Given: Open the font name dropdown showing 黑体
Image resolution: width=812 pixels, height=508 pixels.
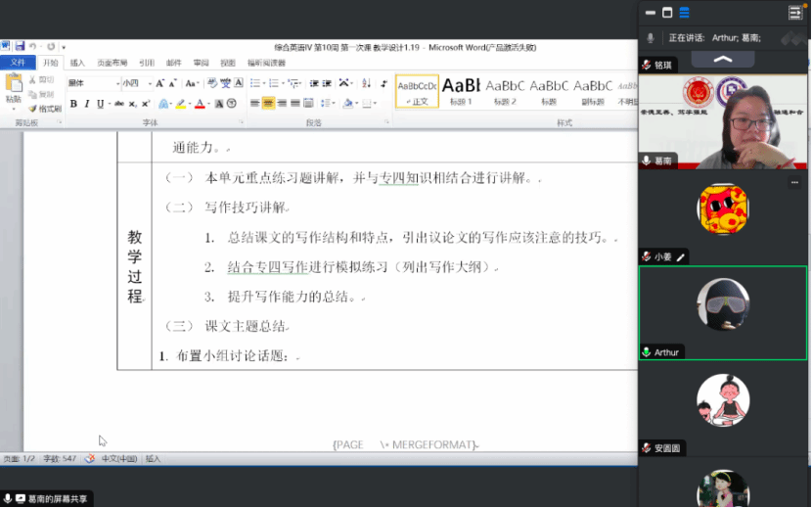Looking at the screenshot, I should click(x=92, y=83).
